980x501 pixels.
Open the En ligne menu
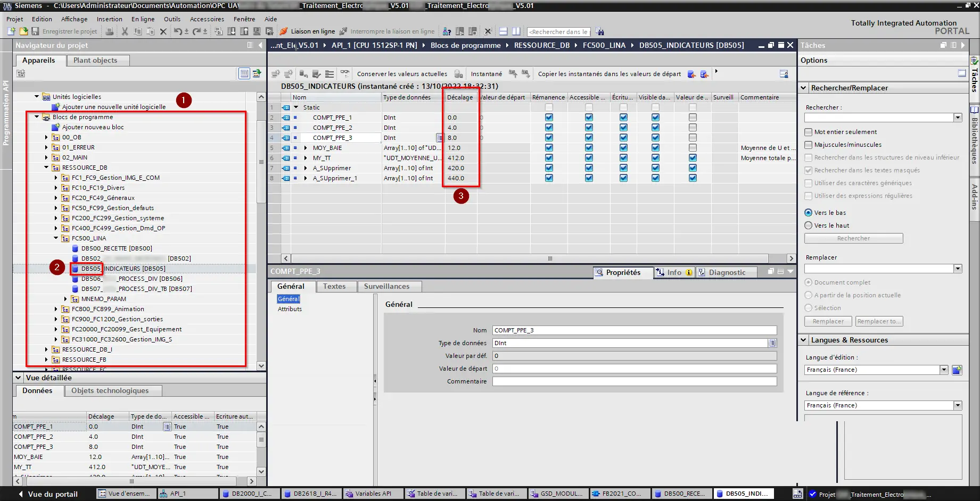coord(143,19)
